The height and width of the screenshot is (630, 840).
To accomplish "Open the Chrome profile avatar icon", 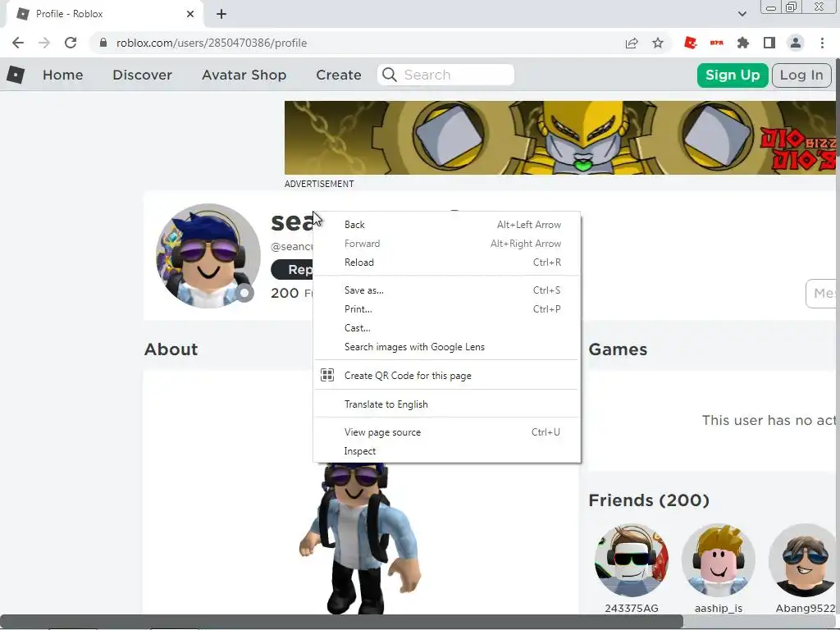I will [x=796, y=43].
